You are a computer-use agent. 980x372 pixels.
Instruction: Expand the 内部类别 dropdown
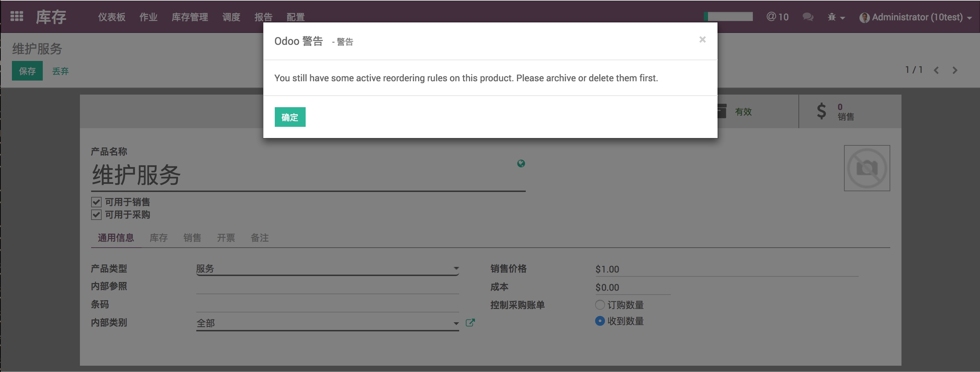point(456,323)
